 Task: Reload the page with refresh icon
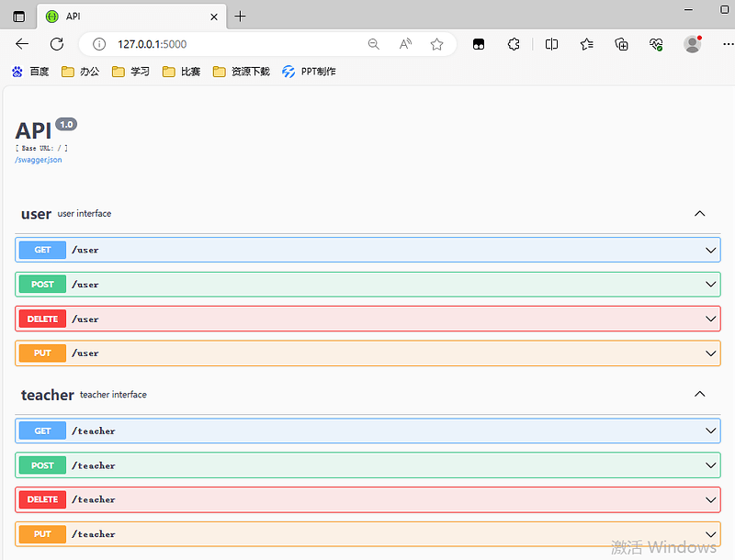(x=57, y=44)
